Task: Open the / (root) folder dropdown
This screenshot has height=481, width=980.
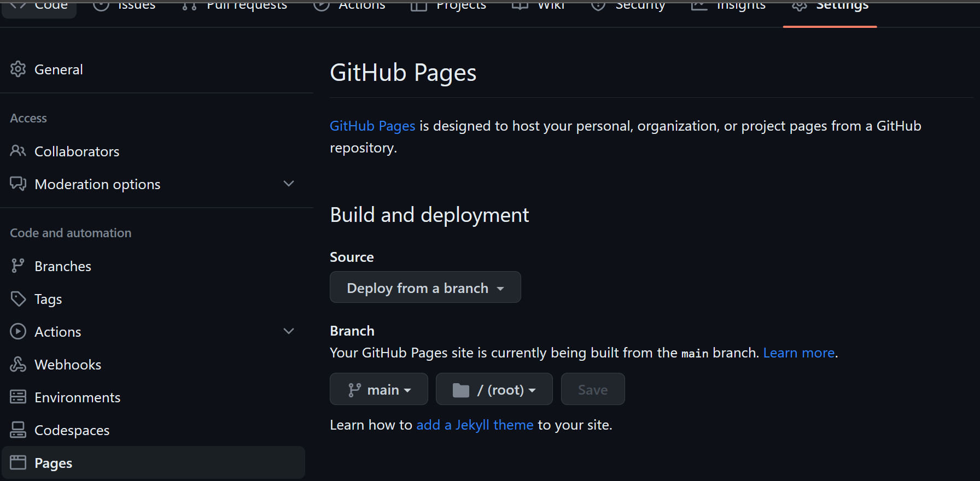Action: 494,389
